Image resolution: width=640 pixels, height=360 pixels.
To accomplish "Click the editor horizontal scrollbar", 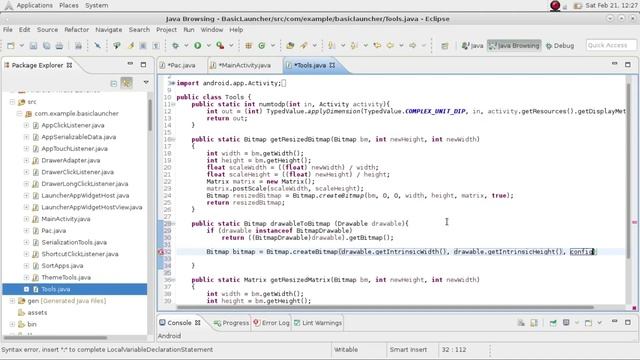I will [385, 308].
